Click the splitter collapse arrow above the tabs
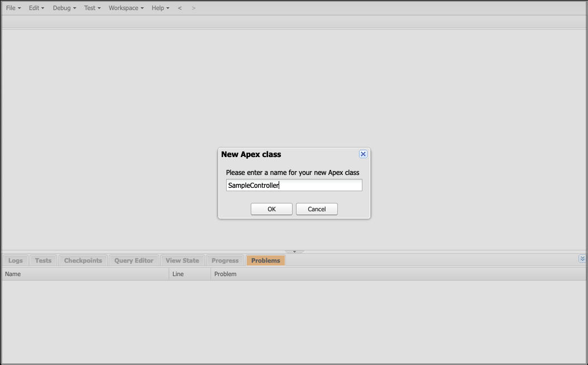 click(x=294, y=252)
